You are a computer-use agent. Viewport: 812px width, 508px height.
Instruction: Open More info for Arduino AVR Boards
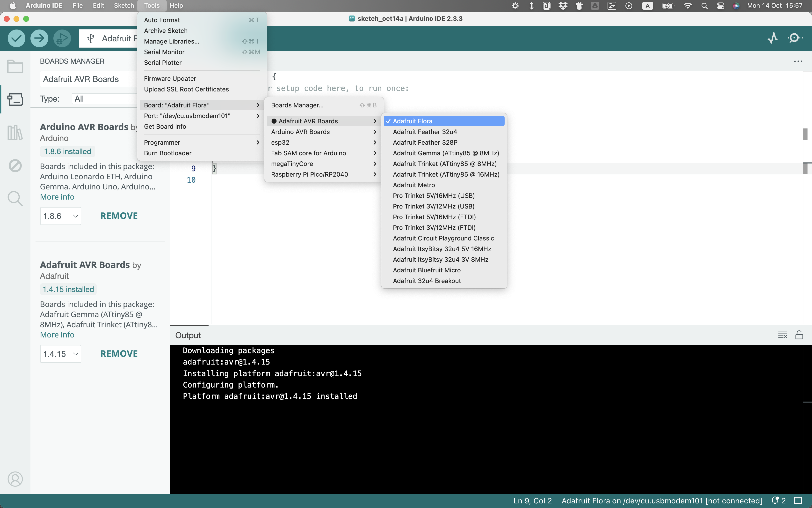[x=57, y=197]
